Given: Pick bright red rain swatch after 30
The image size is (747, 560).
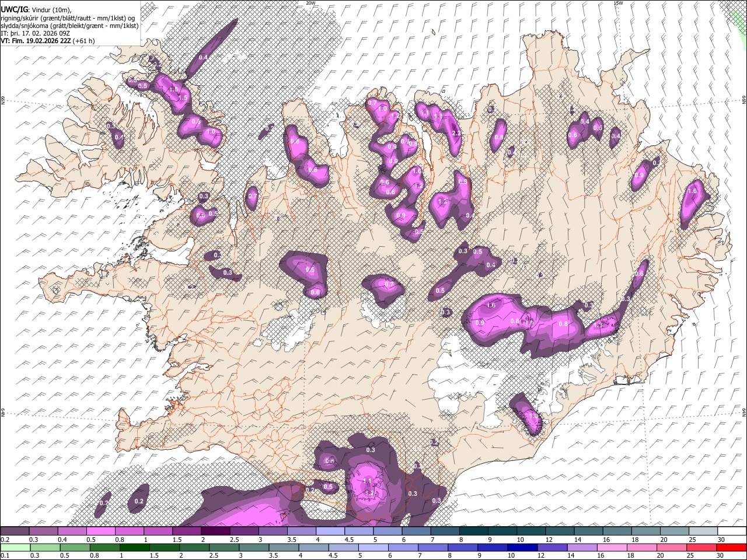Looking at the screenshot, I should click(x=732, y=547).
